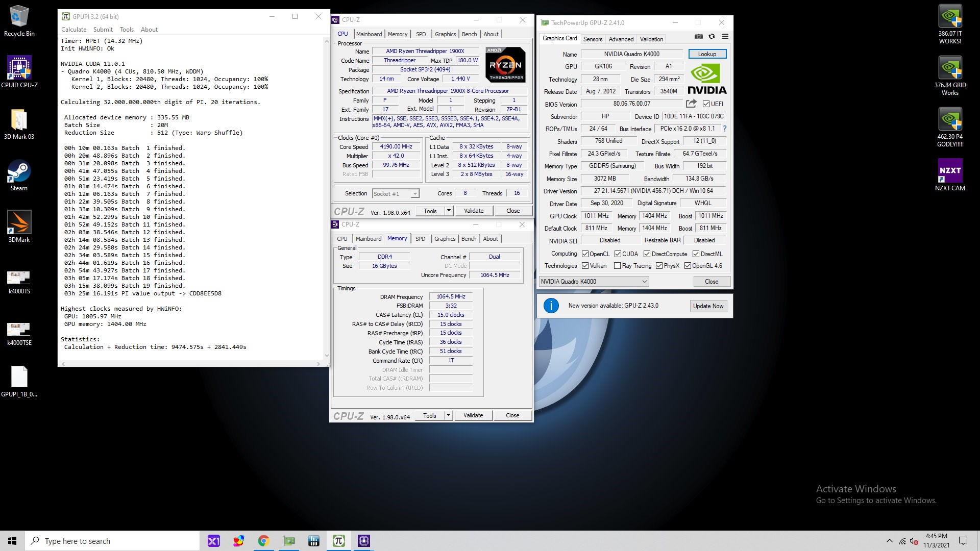Open 376.84 GRID Works desktop installer
980x551 pixels.
[x=950, y=76]
